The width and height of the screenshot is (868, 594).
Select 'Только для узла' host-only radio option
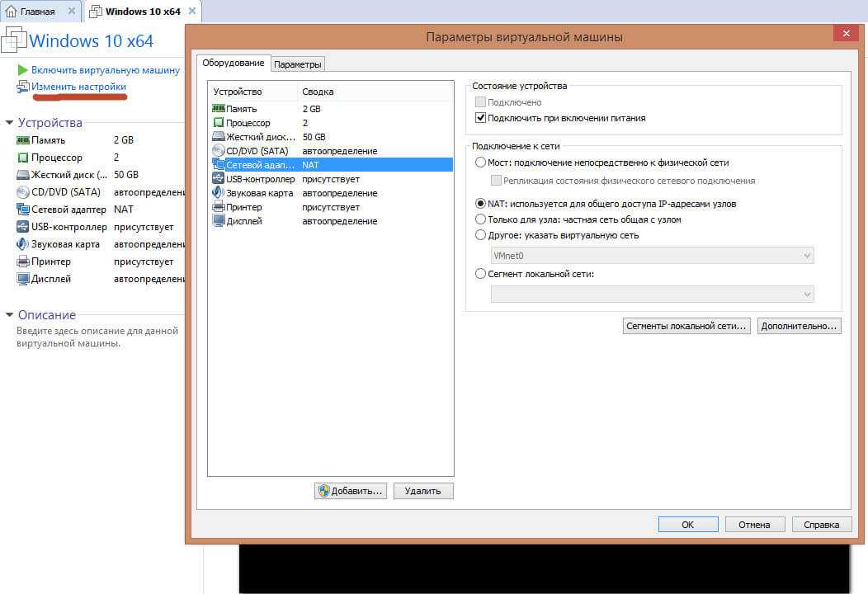[481, 219]
